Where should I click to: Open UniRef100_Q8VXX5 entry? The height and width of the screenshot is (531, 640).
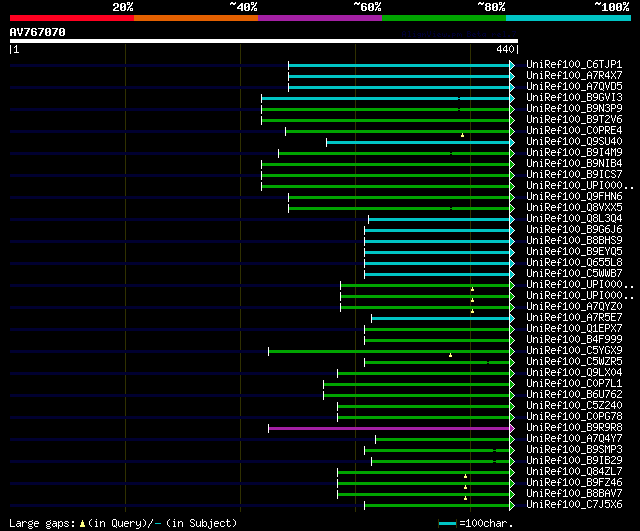coord(574,208)
